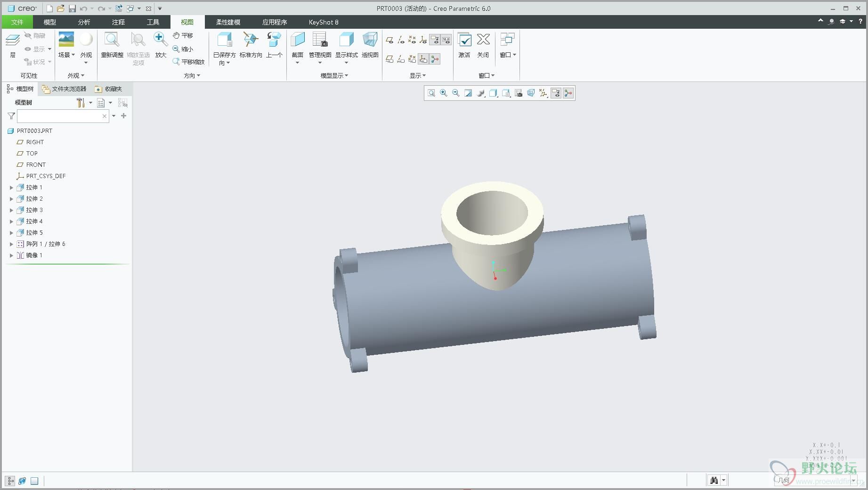Expand the 模型显示 group overflow
The width and height of the screenshot is (868, 490).
point(334,75)
